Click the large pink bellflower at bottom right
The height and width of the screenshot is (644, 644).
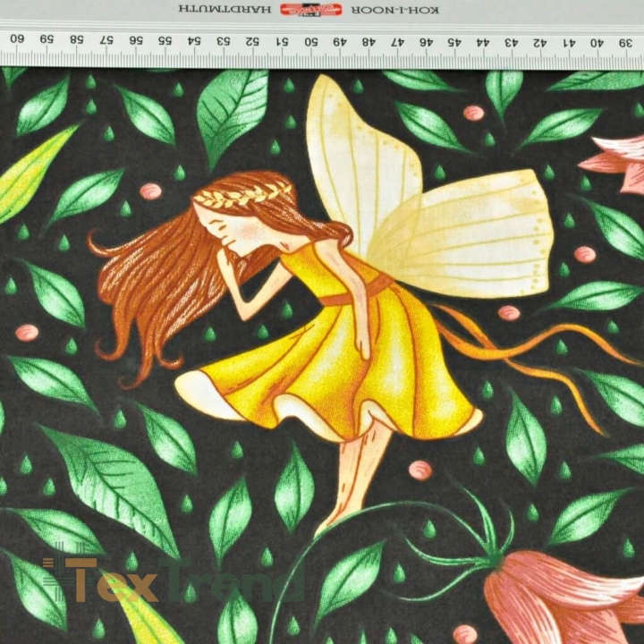pyautogui.click(x=564, y=597)
